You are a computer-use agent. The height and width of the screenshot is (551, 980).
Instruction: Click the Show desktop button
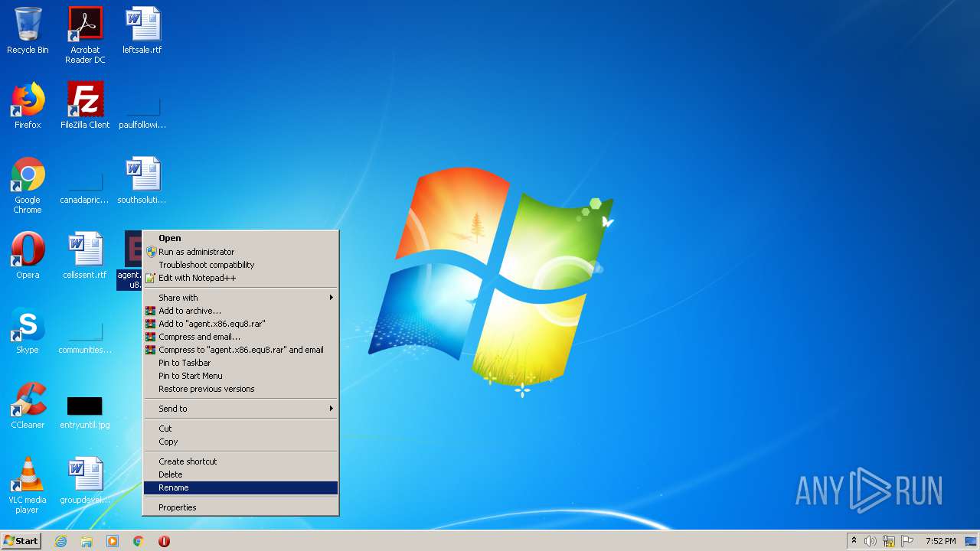pos(972,541)
